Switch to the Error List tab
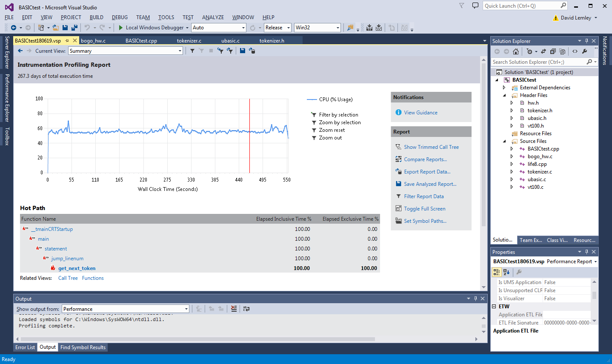This screenshot has width=612, height=364. point(25,347)
